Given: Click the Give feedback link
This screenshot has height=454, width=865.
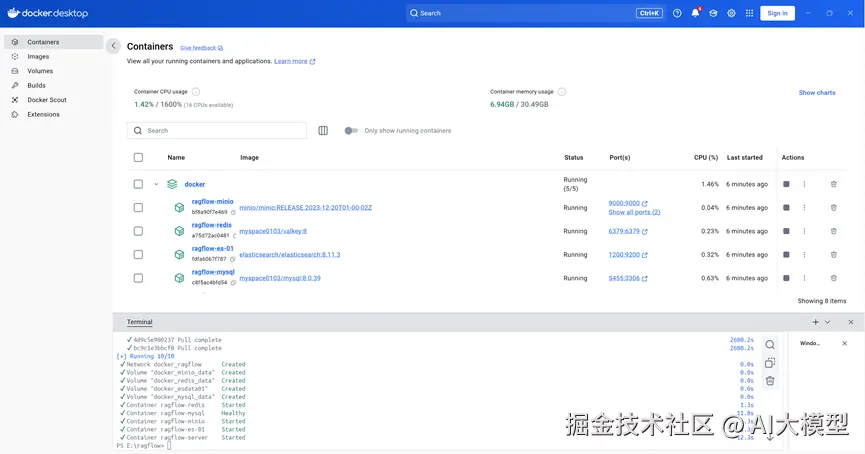Looking at the screenshot, I should 201,48.
